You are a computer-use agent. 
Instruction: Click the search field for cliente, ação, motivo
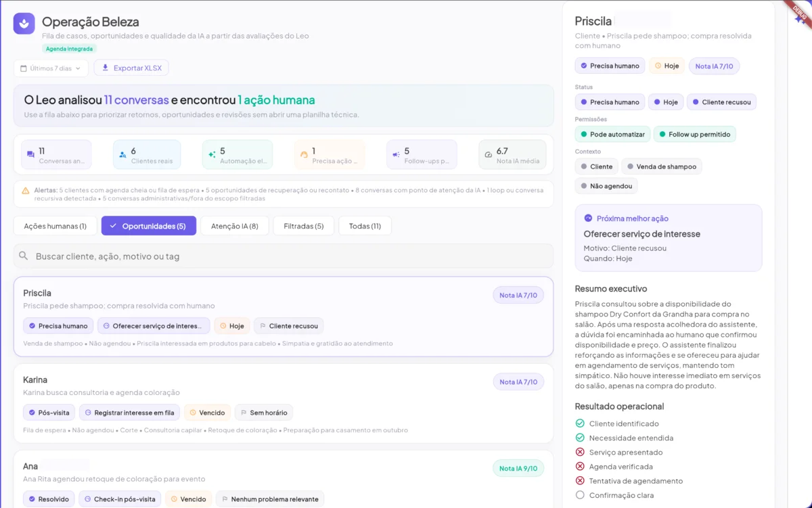284,256
